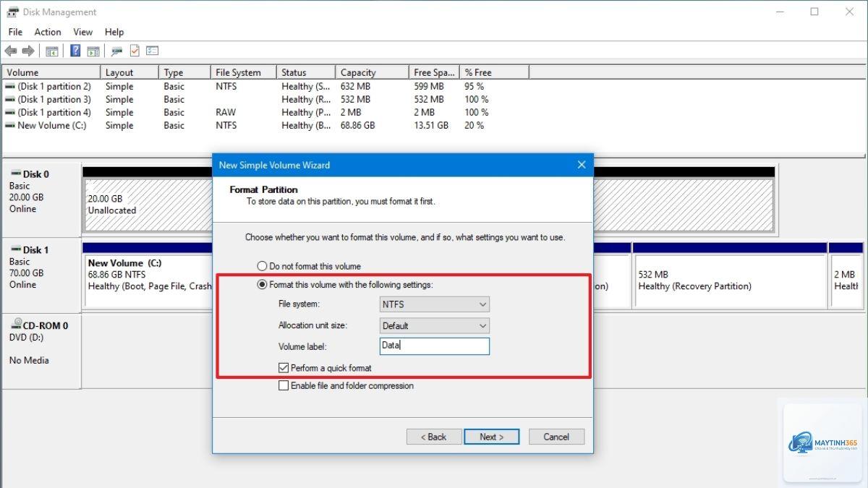Viewport: 868px width, 488px height.
Task: Click the checklist settings toolbar icon
Action: click(x=152, y=51)
